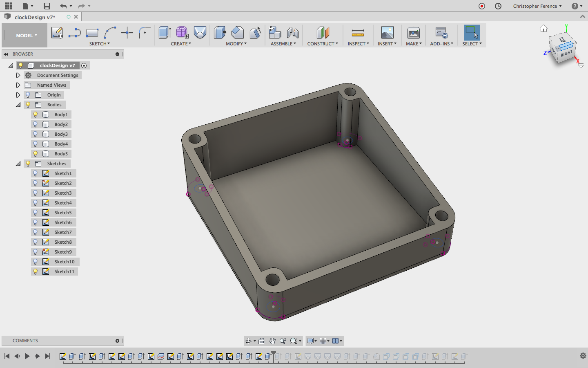Open the INSPECT menu
This screenshot has width=588, height=368.
[358, 44]
